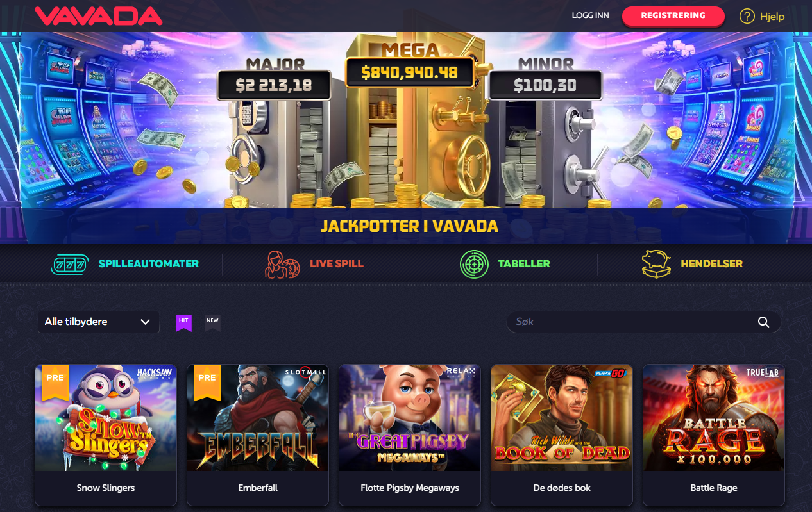This screenshot has height=512, width=812.
Task: Open the Battle Rage game tile
Action: click(x=714, y=418)
